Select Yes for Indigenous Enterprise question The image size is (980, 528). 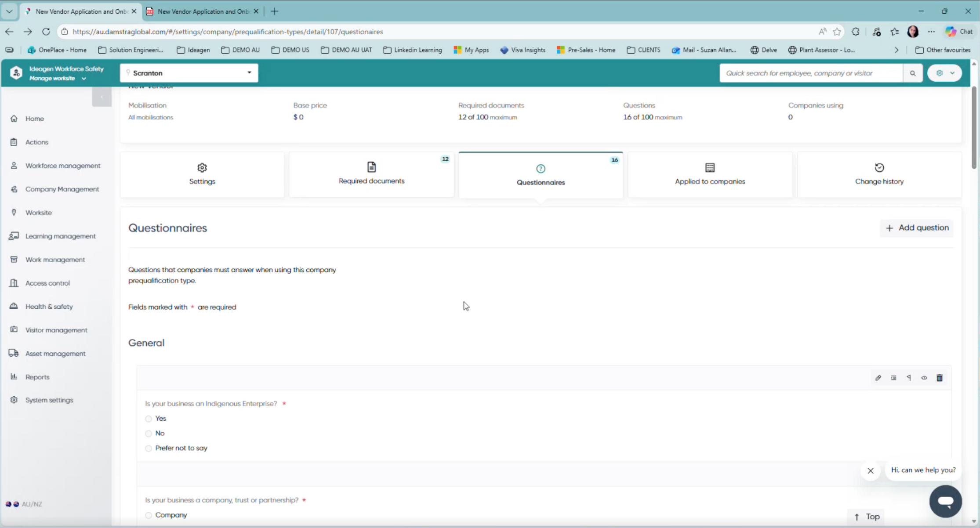pyautogui.click(x=149, y=418)
